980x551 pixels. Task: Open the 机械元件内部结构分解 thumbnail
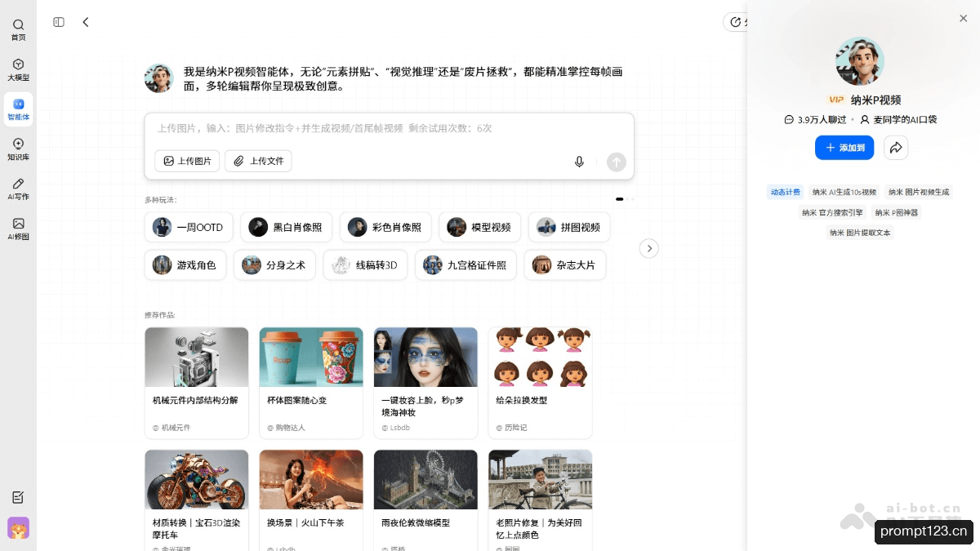(197, 357)
